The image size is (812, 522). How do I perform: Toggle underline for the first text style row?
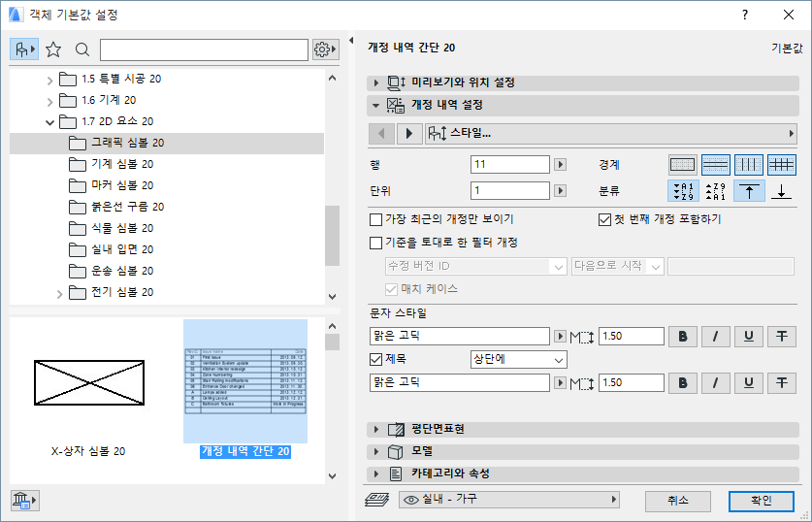tap(749, 337)
